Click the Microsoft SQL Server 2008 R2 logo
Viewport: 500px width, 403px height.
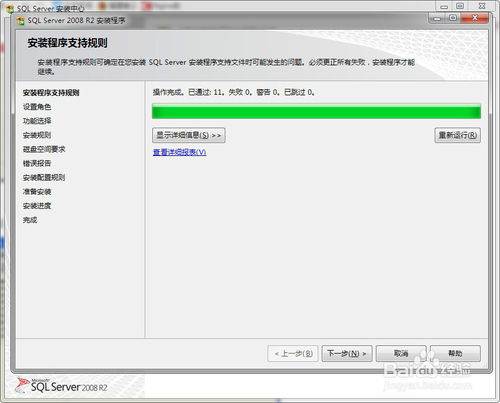(62, 385)
